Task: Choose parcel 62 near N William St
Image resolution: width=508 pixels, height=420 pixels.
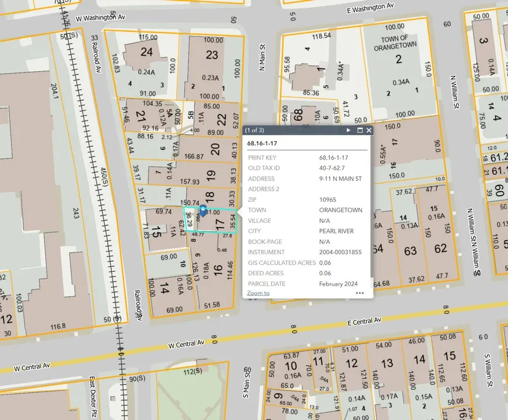Action: pyautogui.click(x=440, y=249)
